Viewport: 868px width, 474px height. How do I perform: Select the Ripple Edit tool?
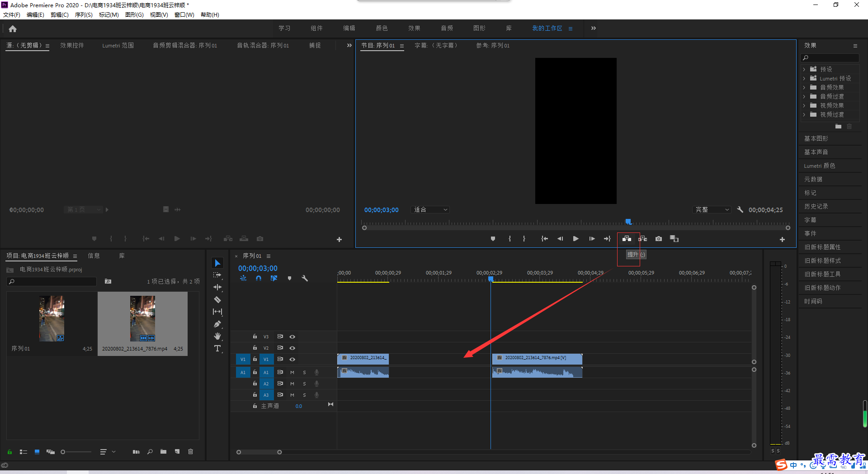tap(217, 287)
